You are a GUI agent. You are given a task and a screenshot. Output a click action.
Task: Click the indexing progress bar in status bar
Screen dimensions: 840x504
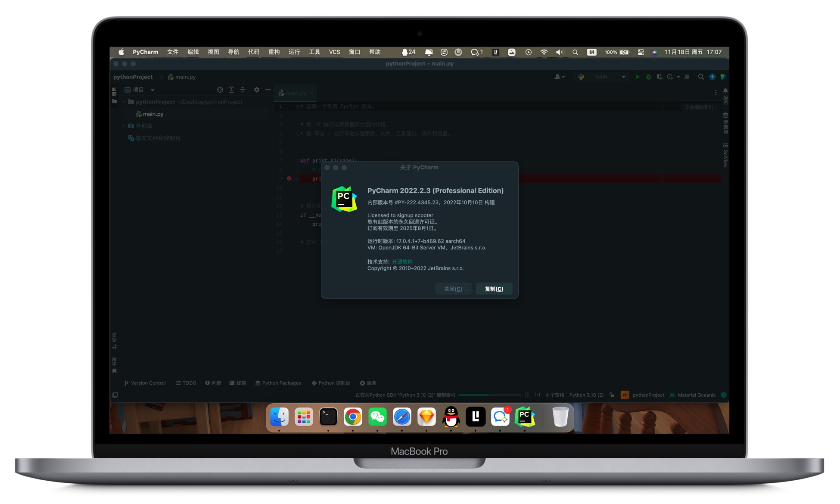[x=490, y=395]
